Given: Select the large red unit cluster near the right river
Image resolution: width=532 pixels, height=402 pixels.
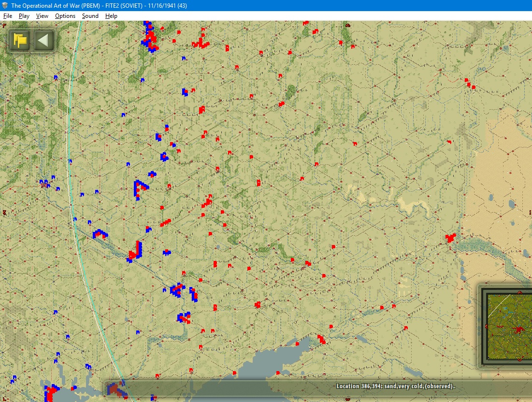Looking at the screenshot, I should 451,237.
